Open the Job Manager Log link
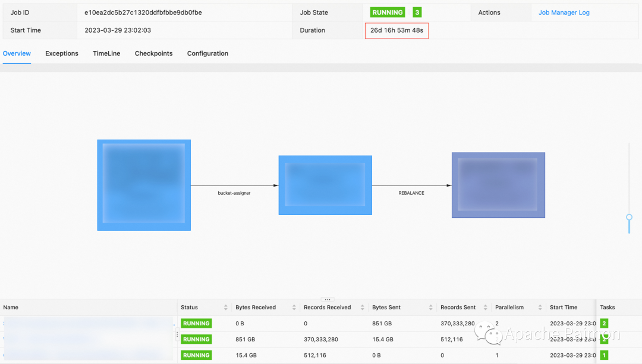The height and width of the screenshot is (364, 642). [564, 12]
